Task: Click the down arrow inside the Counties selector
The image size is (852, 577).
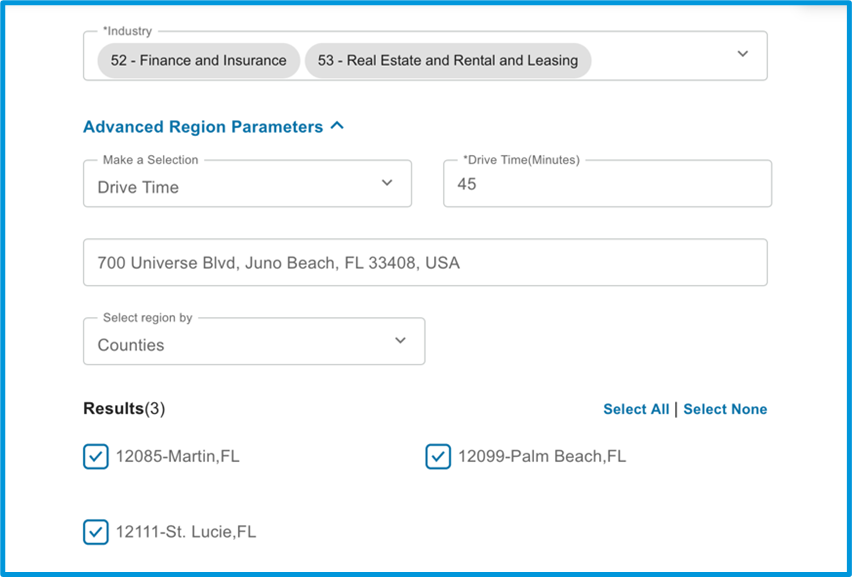Action: pyautogui.click(x=400, y=341)
